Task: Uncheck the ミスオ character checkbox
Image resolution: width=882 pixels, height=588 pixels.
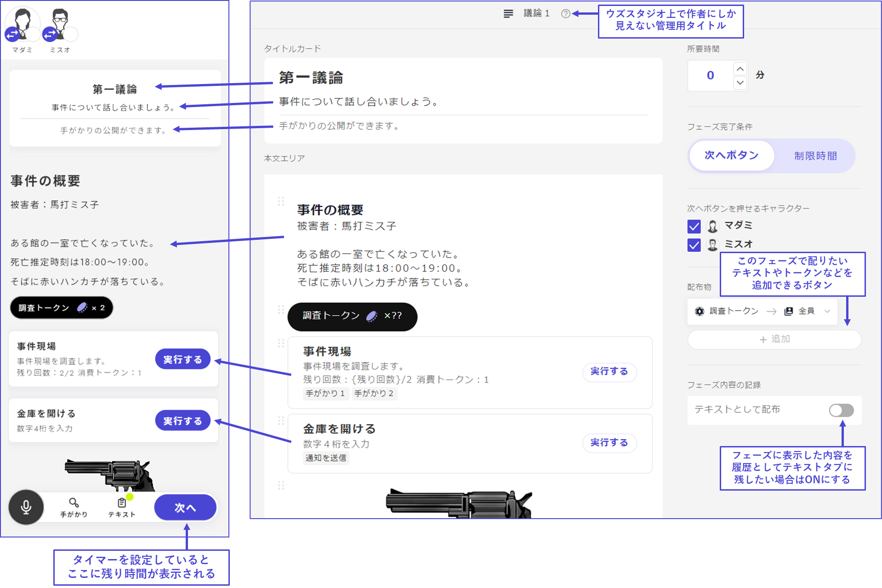Action: coord(694,245)
